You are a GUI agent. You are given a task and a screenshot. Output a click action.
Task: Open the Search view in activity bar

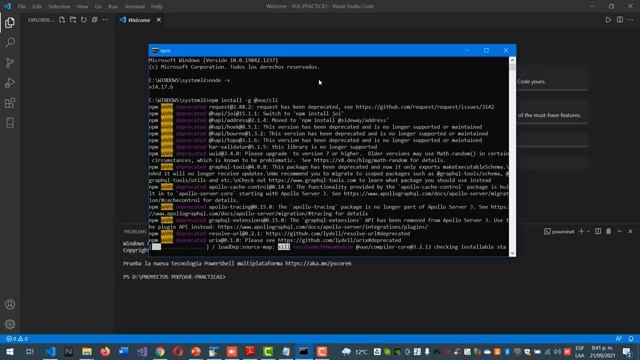pos(10,42)
